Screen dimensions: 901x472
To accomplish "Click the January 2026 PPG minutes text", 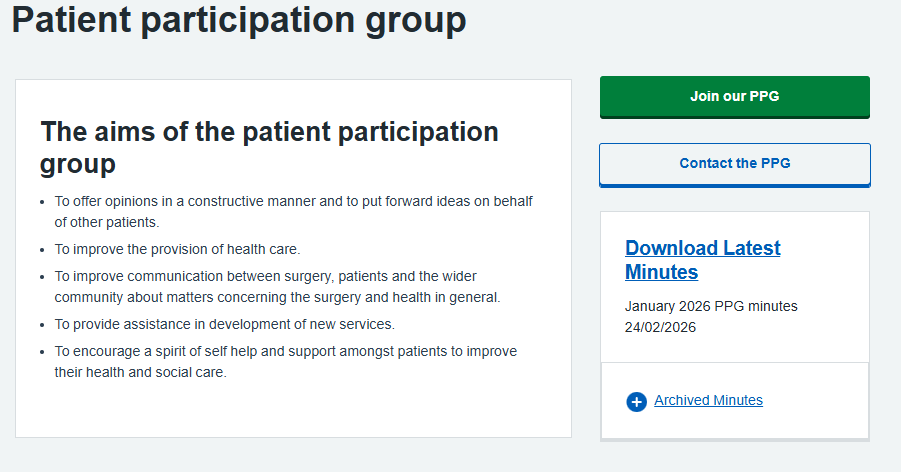I will coord(711,306).
